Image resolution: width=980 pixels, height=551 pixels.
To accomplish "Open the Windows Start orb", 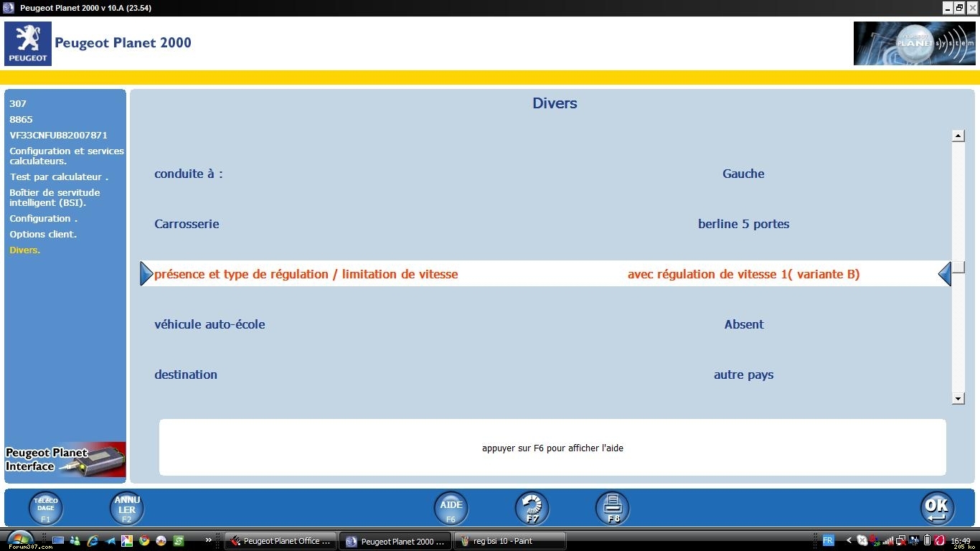I will pyautogui.click(x=19, y=540).
